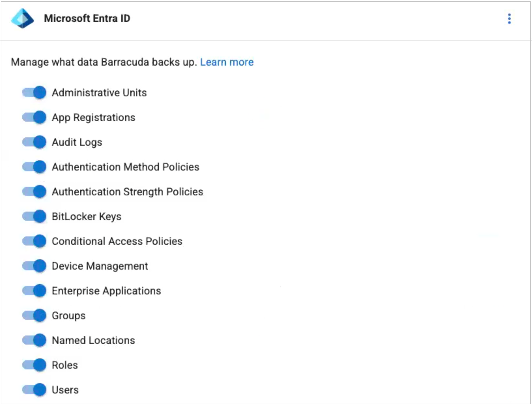Screen dimensions: 532x405
Task: Select the Enterprise Applications label
Action: [106, 291]
